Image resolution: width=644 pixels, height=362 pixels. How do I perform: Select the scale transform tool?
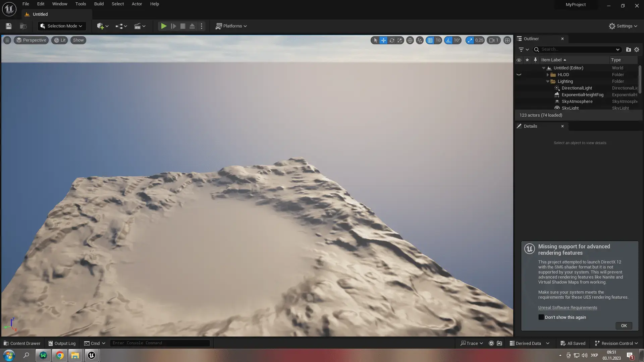[399, 40]
